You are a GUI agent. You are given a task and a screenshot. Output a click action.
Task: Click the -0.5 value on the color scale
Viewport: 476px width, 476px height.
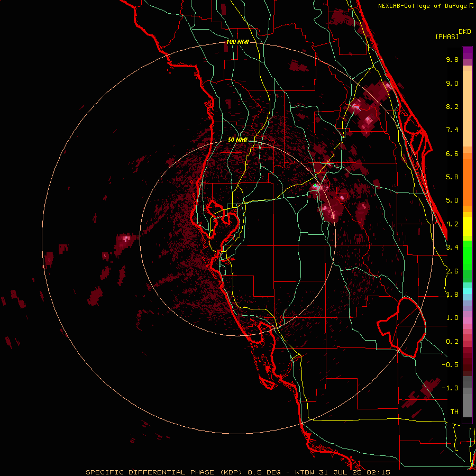[x=450, y=365]
